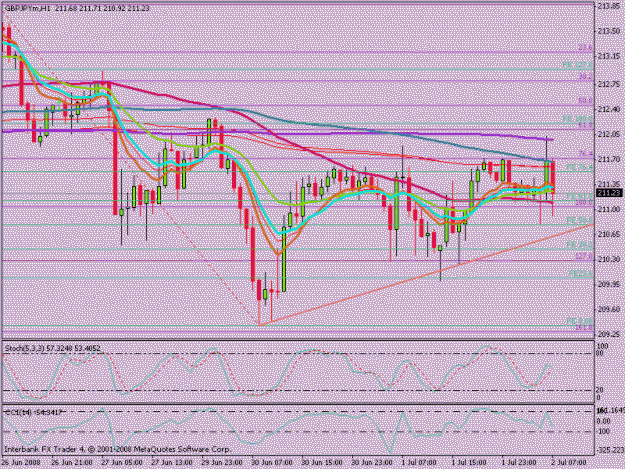The width and height of the screenshot is (625, 469).
Task: Click the 209.25 price axis label
Action: 609,334
